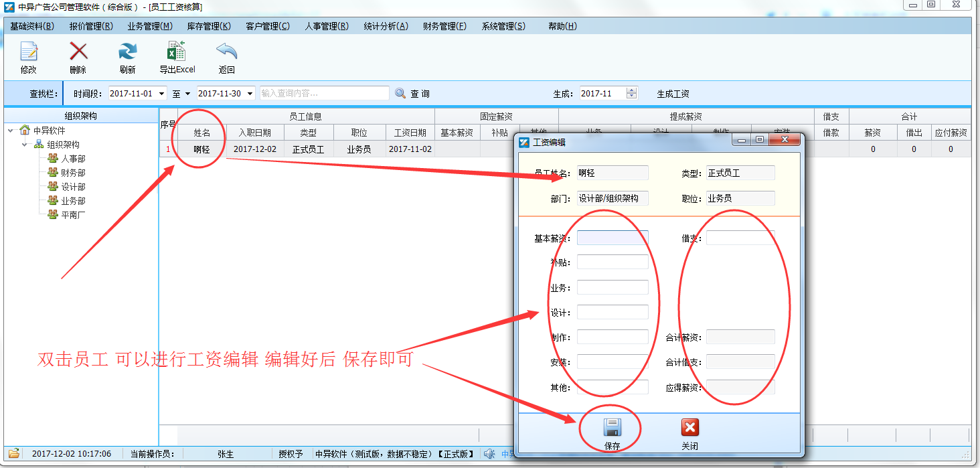Open the end date dropdown showing 2017-11-30
Image resolution: width=980 pixels, height=468 pixels.
click(x=248, y=93)
